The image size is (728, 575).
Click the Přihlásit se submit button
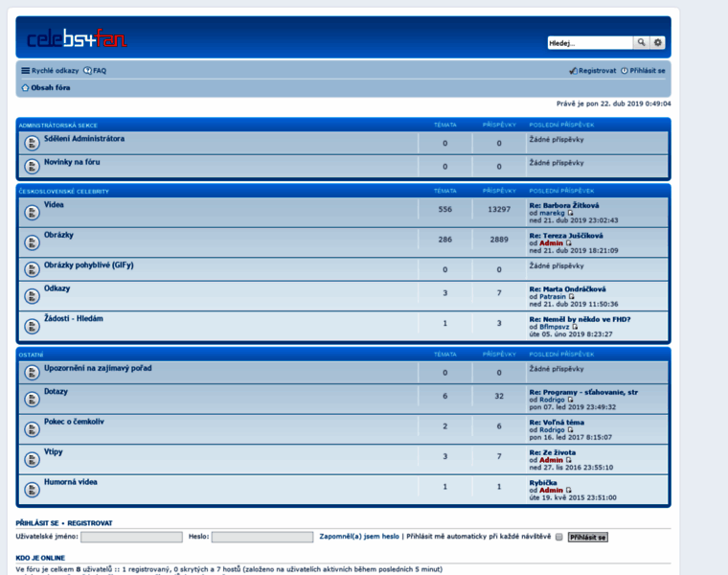pos(588,538)
